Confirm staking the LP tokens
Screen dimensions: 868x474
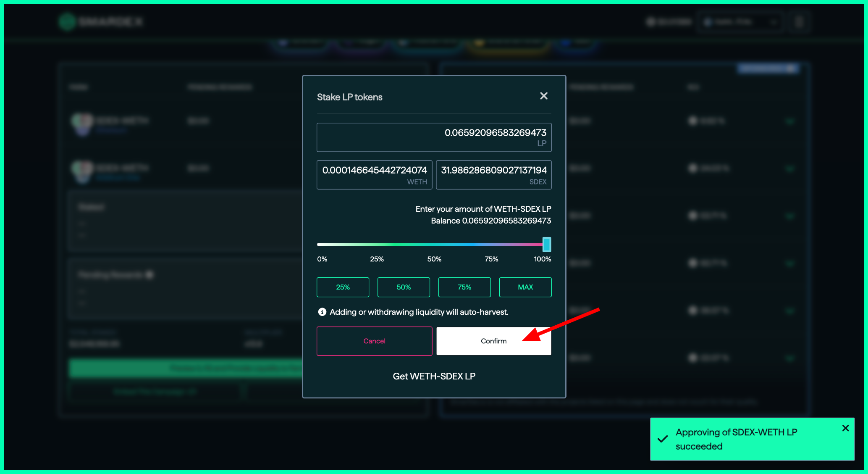coord(493,341)
